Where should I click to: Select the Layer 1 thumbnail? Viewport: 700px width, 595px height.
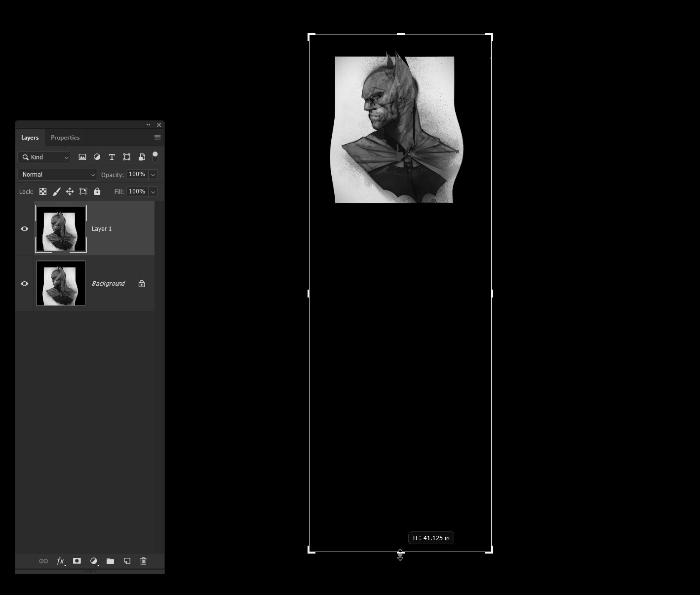[61, 229]
